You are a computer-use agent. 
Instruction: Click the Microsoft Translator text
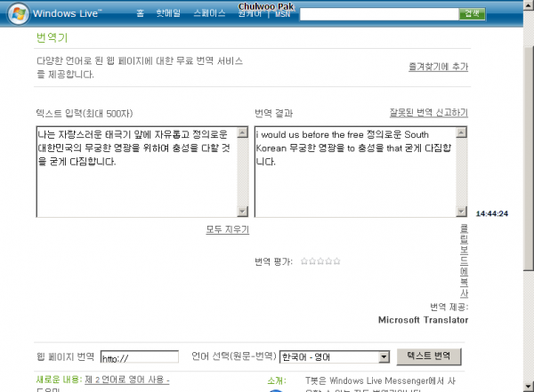click(424, 320)
